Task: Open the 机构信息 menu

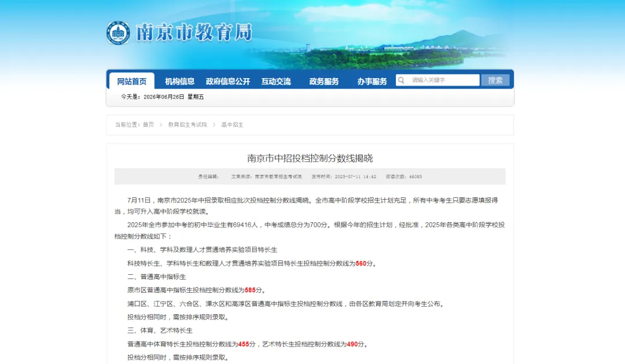Action: click(x=180, y=82)
